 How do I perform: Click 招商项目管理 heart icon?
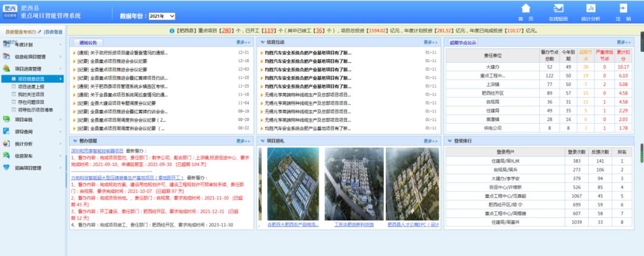click(x=7, y=168)
